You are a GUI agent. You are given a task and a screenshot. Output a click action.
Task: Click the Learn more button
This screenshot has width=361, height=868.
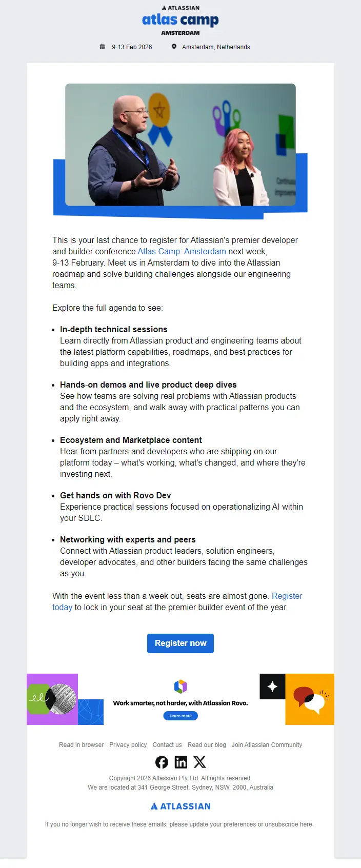[180, 716]
